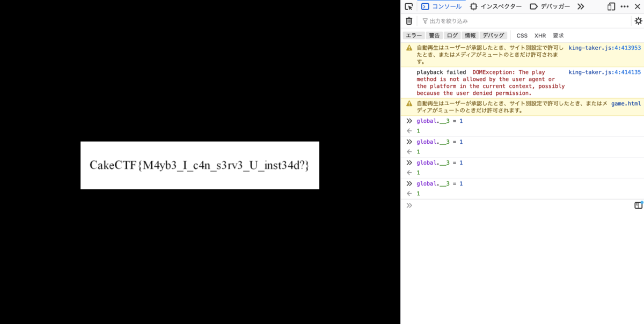Open the DevTools customize menu

pyautogui.click(x=624, y=6)
